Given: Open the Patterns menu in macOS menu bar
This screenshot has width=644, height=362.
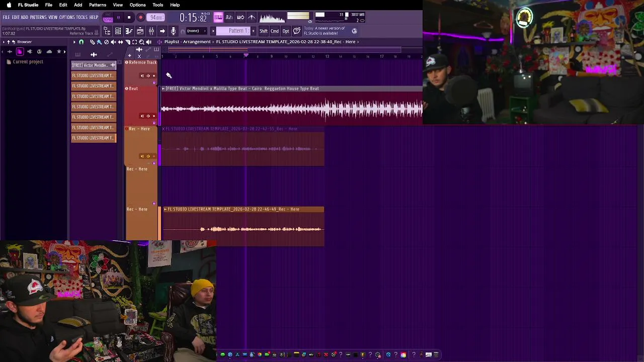Looking at the screenshot, I should pyautogui.click(x=98, y=5).
